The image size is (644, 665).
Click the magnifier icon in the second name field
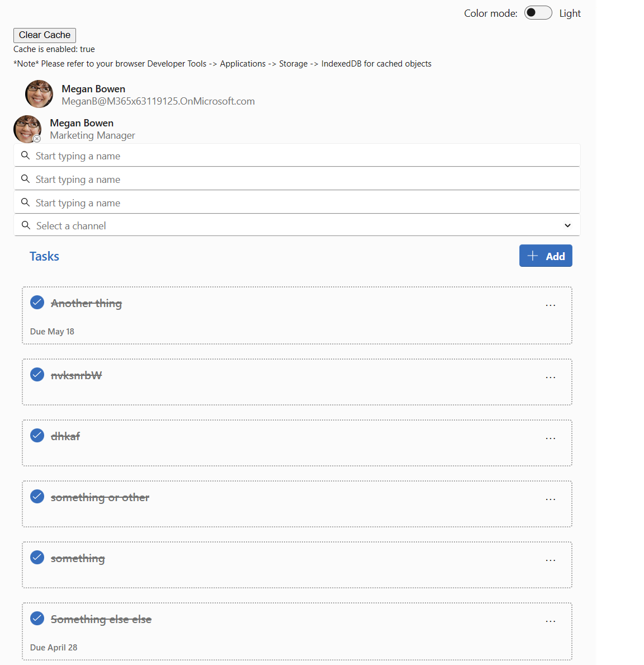point(26,178)
